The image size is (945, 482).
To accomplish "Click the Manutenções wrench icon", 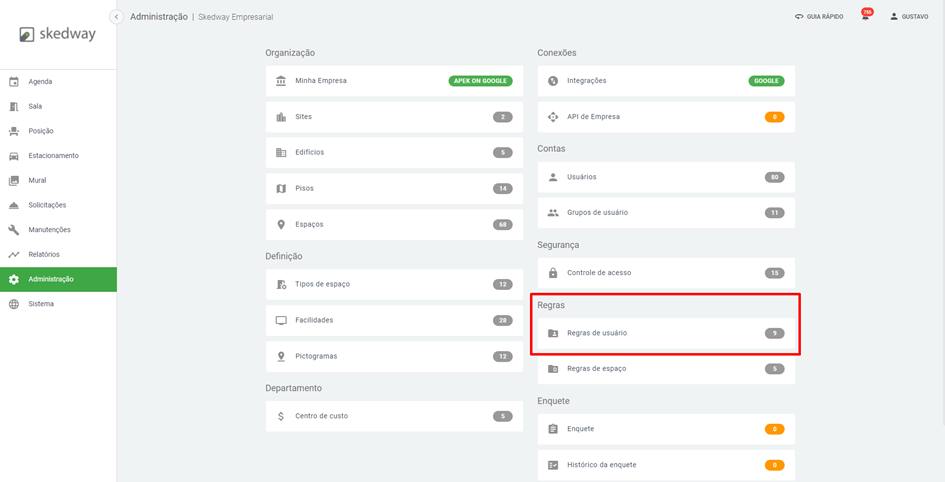I will click(14, 230).
